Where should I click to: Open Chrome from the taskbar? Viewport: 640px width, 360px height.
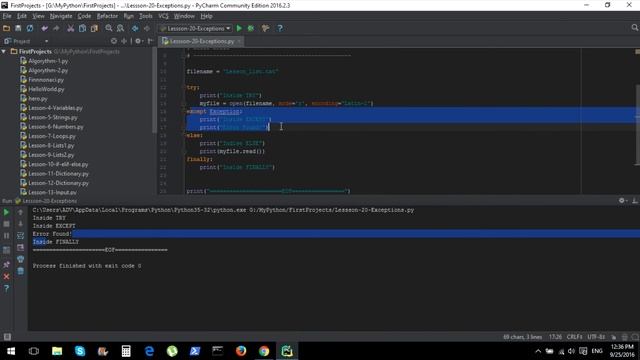[264, 351]
